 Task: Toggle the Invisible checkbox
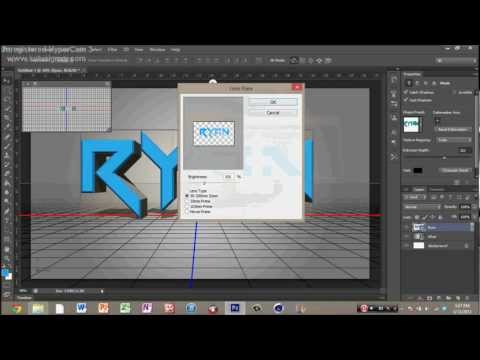(454, 92)
